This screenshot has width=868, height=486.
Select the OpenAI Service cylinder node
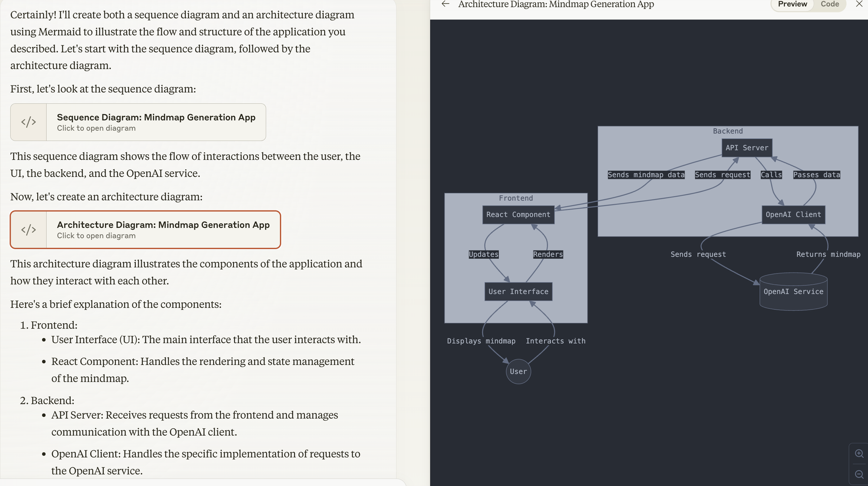(x=793, y=292)
